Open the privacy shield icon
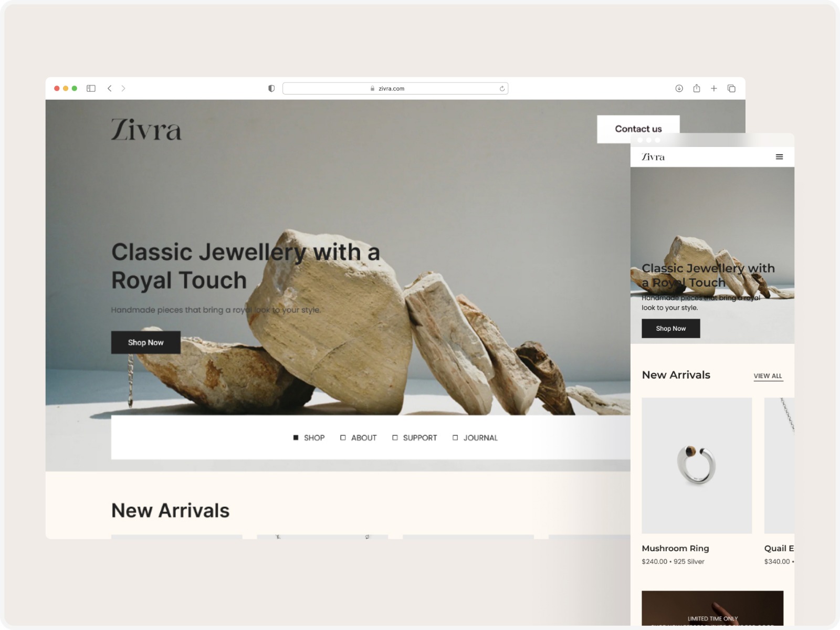Viewport: 840px width, 630px height. [x=271, y=88]
